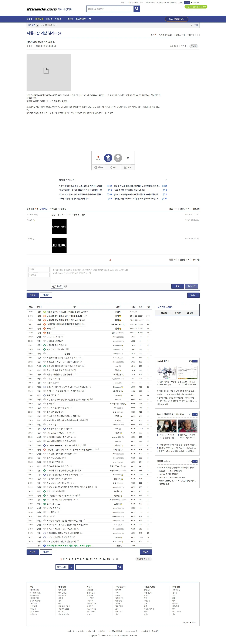226x644 pixels.
Task: Open the 미니갤 navigation tab
Action: point(49,19)
